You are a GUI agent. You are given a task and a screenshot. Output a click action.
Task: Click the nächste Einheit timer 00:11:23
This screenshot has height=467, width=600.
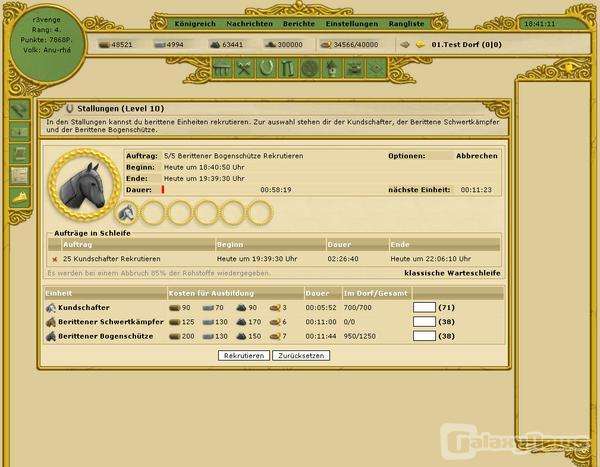(476, 190)
